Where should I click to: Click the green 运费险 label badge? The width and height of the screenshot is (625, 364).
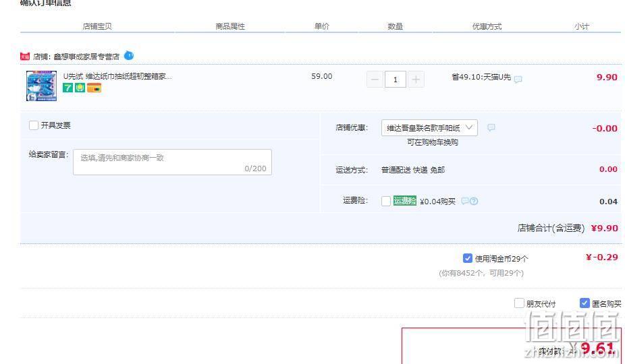click(404, 201)
